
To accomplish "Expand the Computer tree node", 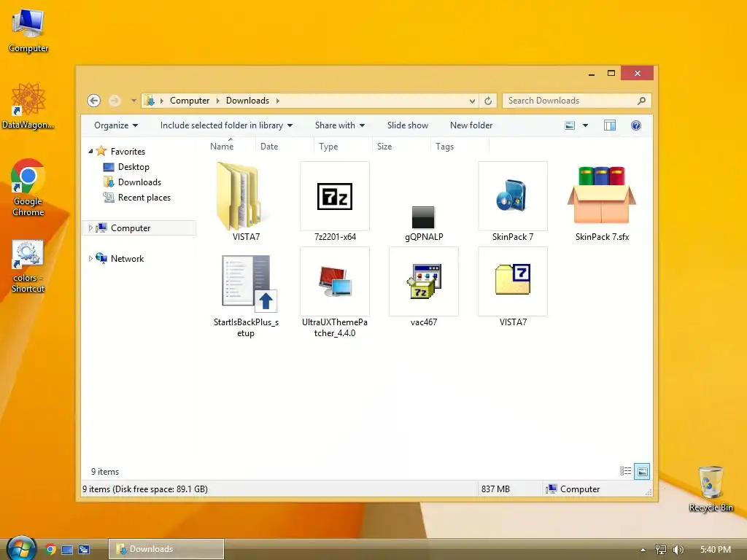I will pyautogui.click(x=90, y=228).
